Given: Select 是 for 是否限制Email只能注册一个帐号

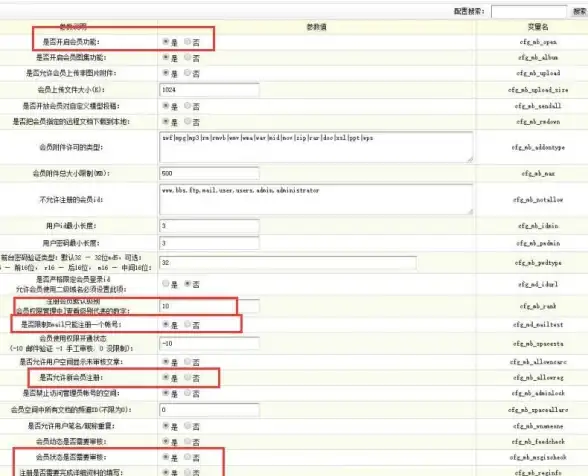Looking at the screenshot, I should 166,324.
